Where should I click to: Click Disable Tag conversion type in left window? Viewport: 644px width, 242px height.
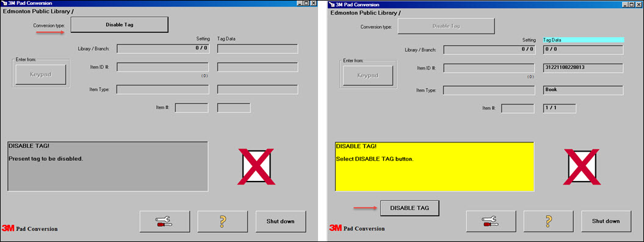[x=120, y=24]
